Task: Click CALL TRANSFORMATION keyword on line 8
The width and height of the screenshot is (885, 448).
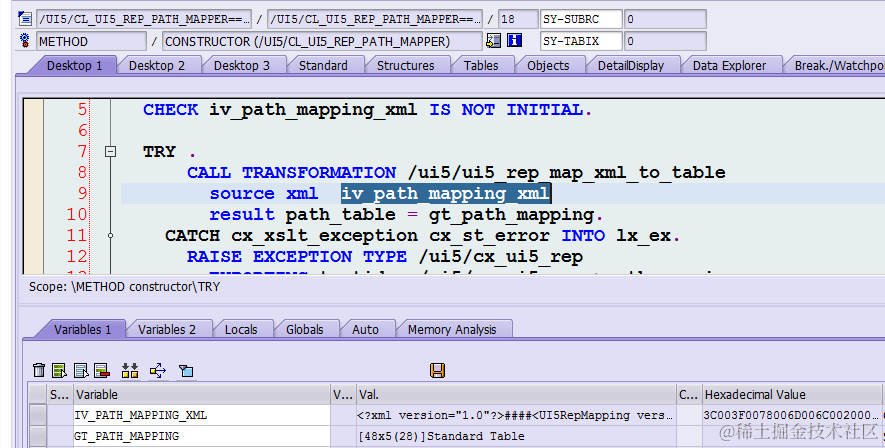Action: point(292,173)
